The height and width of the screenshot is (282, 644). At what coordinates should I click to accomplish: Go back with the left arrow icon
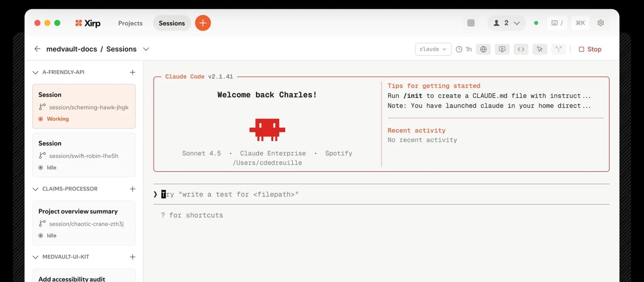click(37, 49)
